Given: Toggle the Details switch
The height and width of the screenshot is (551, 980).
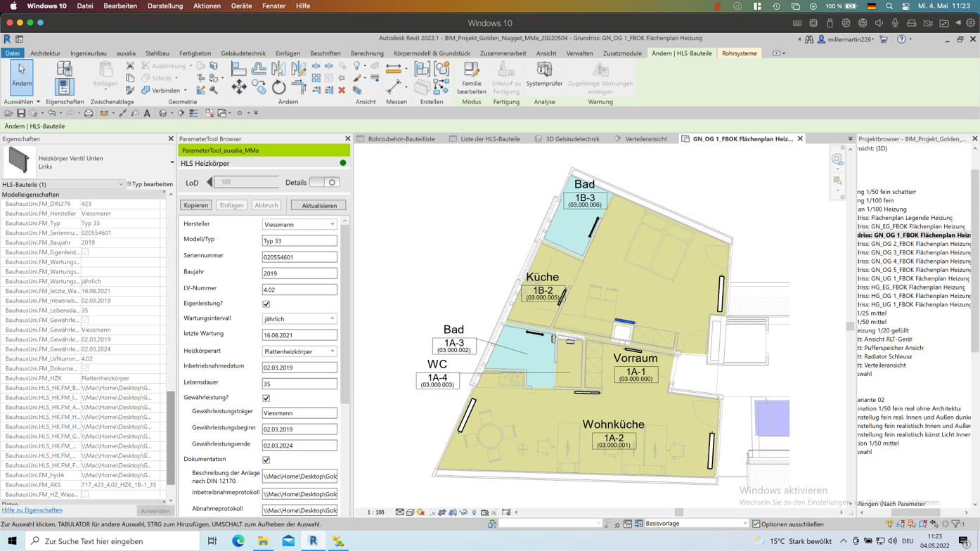Looking at the screenshot, I should [325, 183].
